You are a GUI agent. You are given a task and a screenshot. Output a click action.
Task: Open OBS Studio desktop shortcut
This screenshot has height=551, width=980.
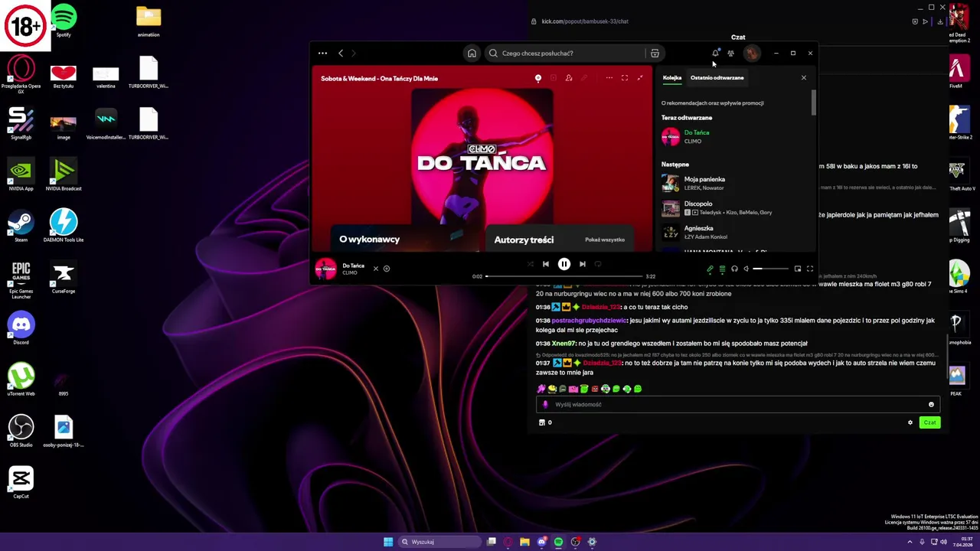tap(21, 431)
